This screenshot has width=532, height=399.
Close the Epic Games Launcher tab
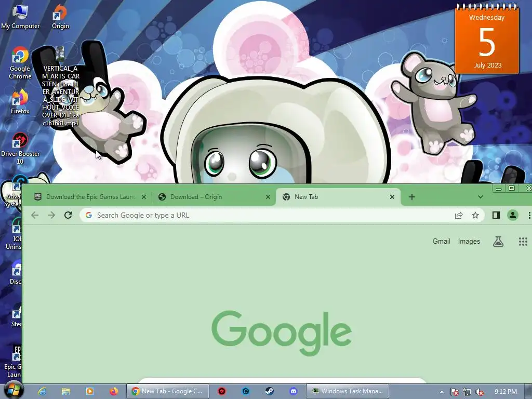144,197
